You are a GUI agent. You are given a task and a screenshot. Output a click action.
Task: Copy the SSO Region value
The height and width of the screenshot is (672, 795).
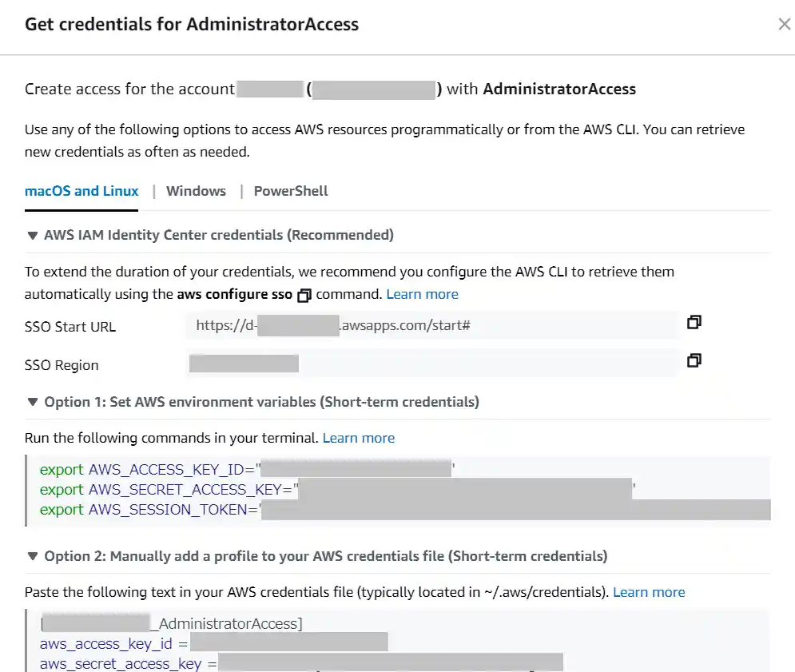pos(694,360)
